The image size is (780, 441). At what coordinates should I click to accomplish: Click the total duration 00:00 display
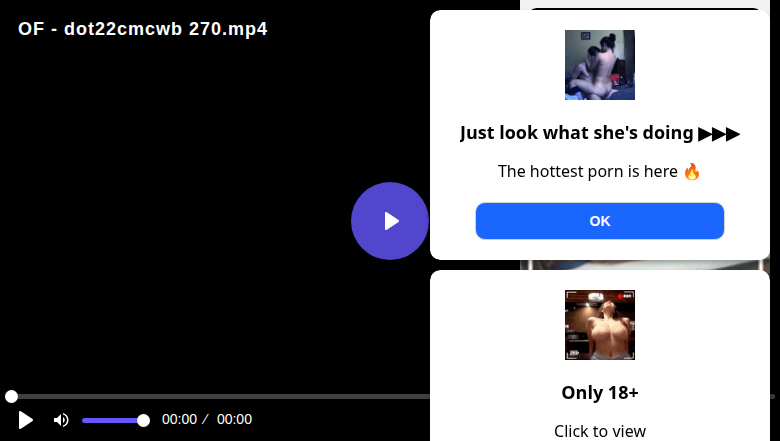(x=234, y=420)
